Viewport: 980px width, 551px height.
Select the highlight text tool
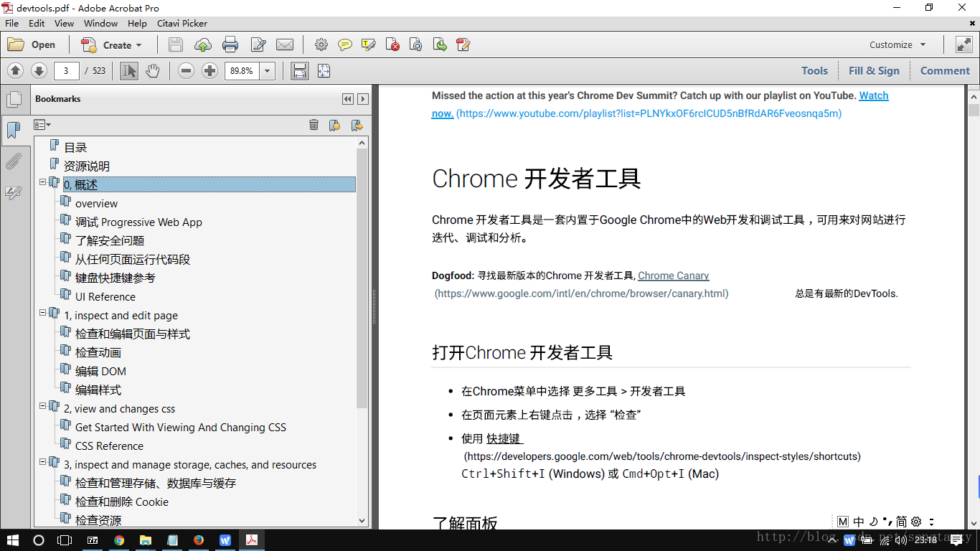[369, 44]
